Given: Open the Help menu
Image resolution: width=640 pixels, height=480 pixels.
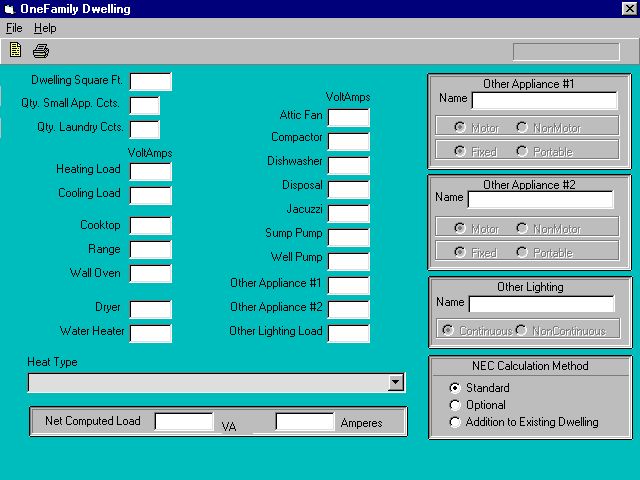Looking at the screenshot, I should (x=45, y=28).
